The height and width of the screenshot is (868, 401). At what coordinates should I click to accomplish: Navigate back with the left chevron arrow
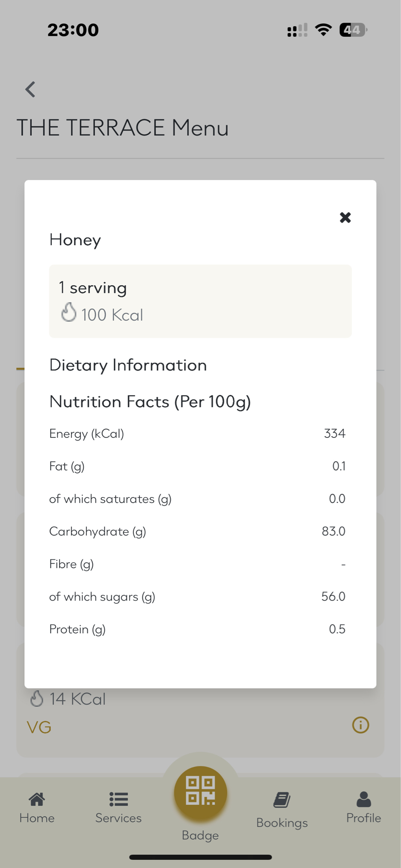click(30, 89)
